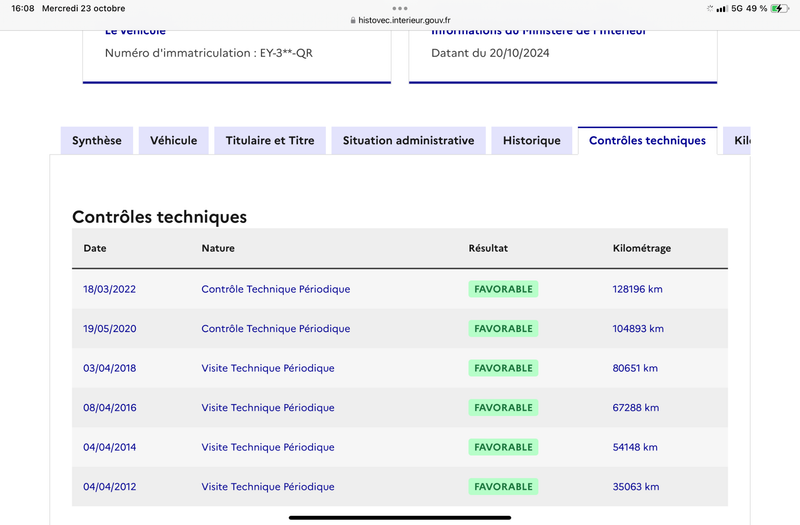The width and height of the screenshot is (800, 525).
Task: Select the date 08/04/2016
Action: (x=110, y=408)
